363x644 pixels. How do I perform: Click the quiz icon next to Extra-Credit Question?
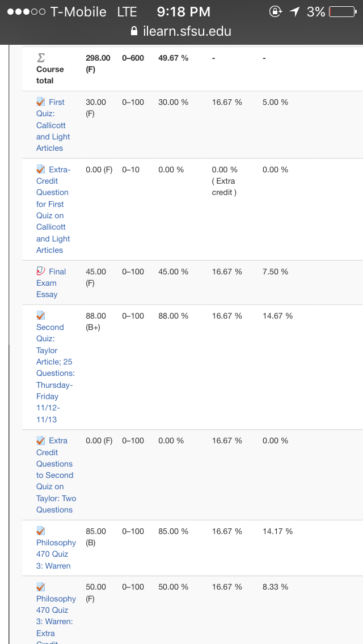tap(40, 169)
